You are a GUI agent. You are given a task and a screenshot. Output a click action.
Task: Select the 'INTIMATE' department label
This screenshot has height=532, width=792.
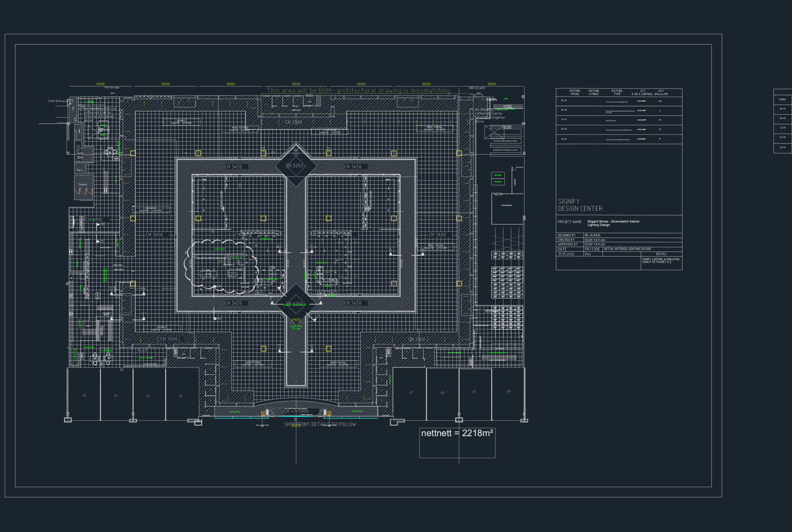162,327
